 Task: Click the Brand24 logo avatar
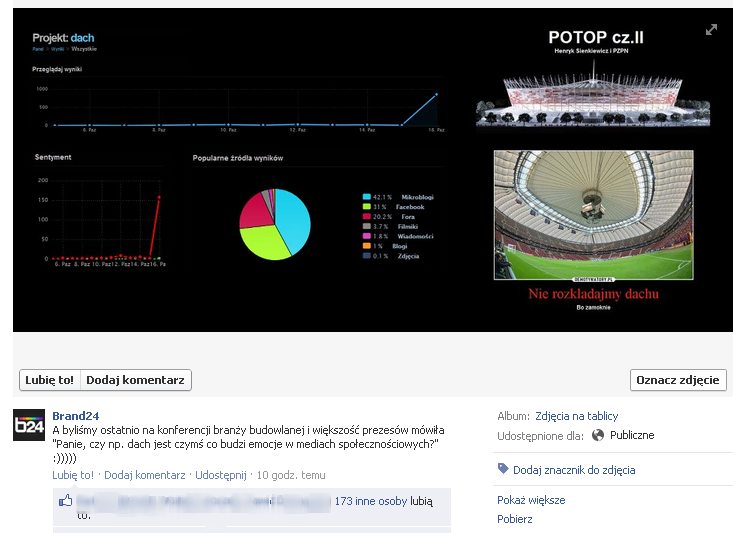point(29,425)
